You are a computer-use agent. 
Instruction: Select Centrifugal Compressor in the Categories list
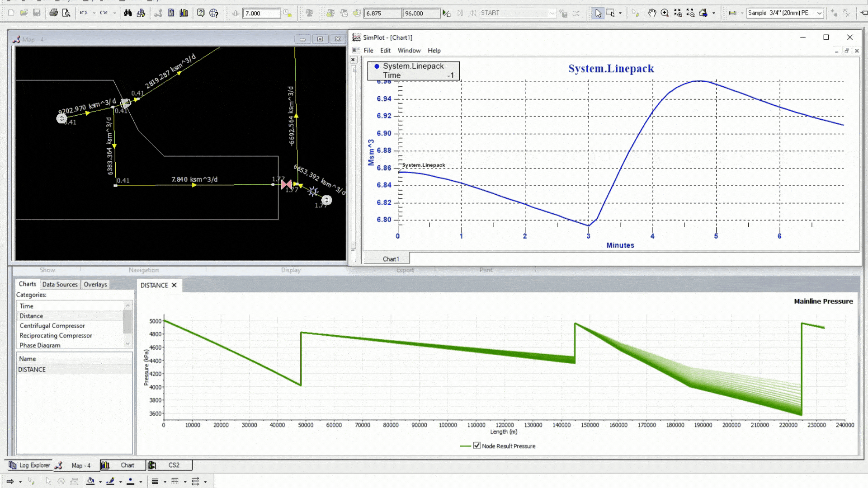point(52,325)
